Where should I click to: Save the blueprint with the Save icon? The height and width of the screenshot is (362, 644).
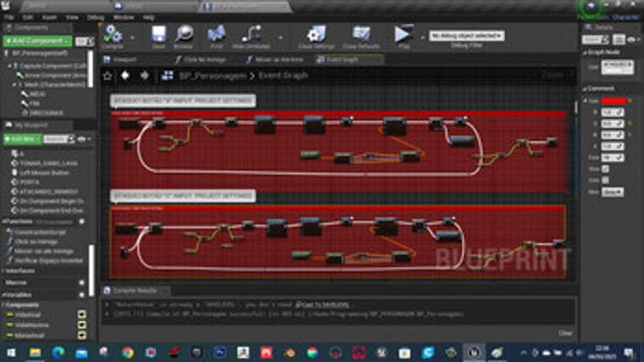158,35
